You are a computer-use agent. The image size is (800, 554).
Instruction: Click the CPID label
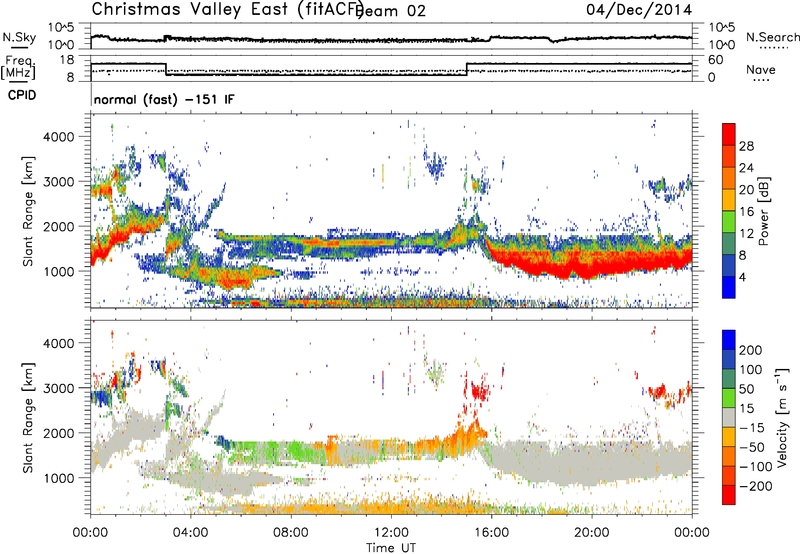pyautogui.click(x=22, y=95)
